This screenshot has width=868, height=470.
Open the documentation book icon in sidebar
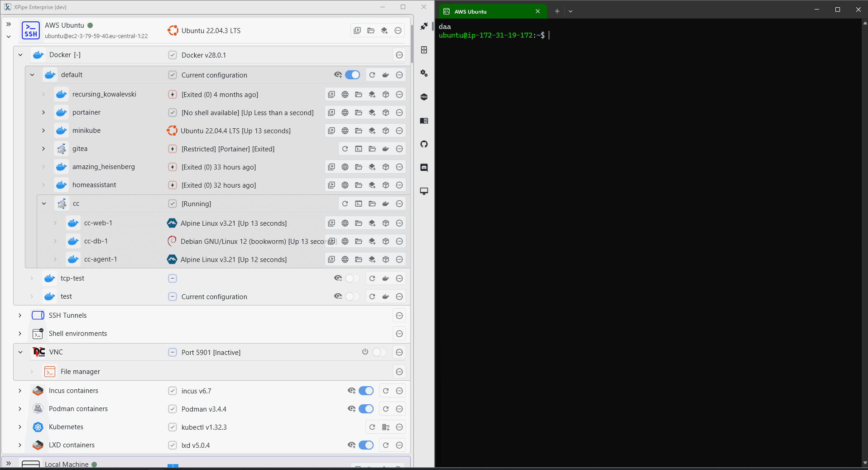coord(424,121)
